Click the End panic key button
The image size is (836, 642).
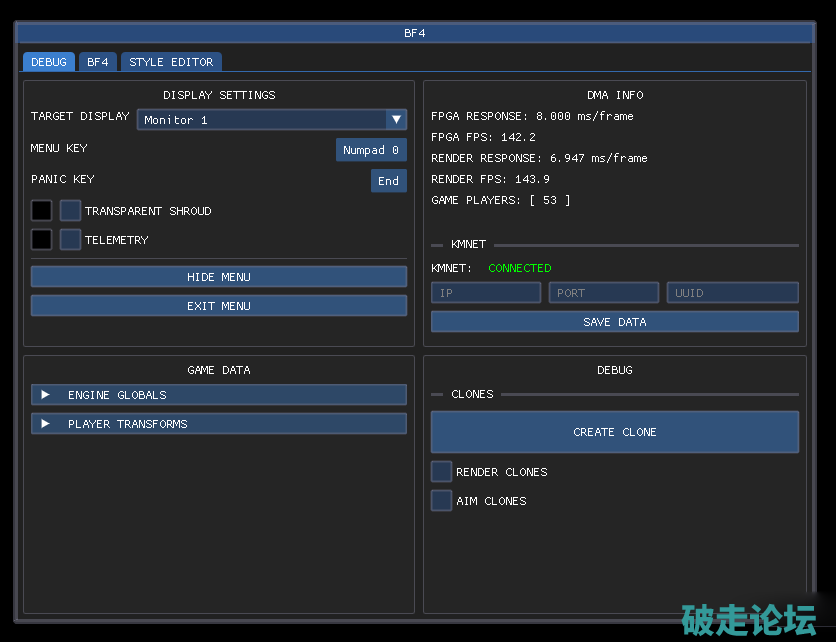coord(388,181)
